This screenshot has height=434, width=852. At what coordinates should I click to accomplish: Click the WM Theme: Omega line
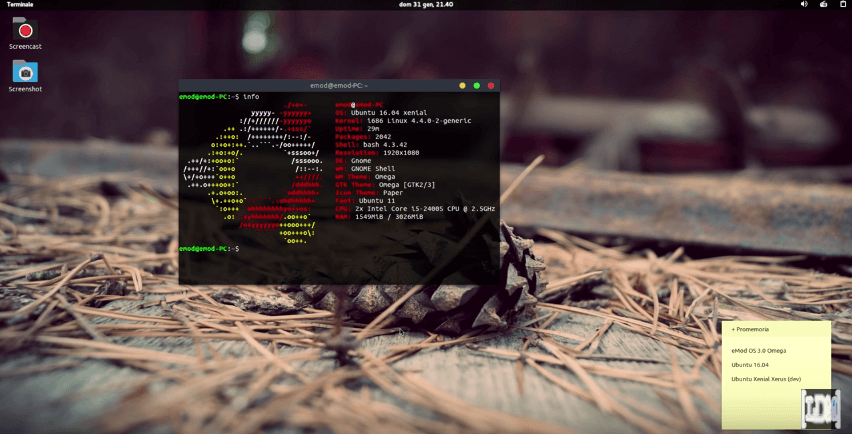pos(365,177)
